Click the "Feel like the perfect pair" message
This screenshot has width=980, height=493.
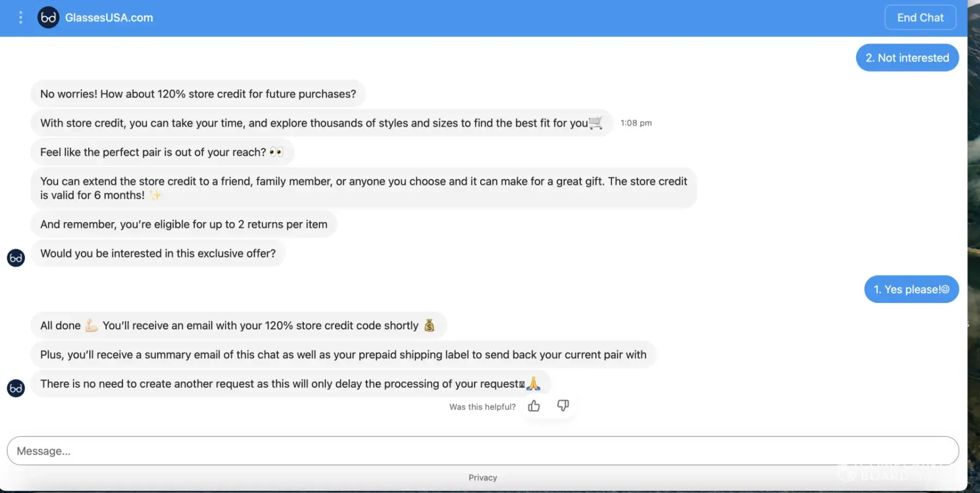pyautogui.click(x=162, y=152)
